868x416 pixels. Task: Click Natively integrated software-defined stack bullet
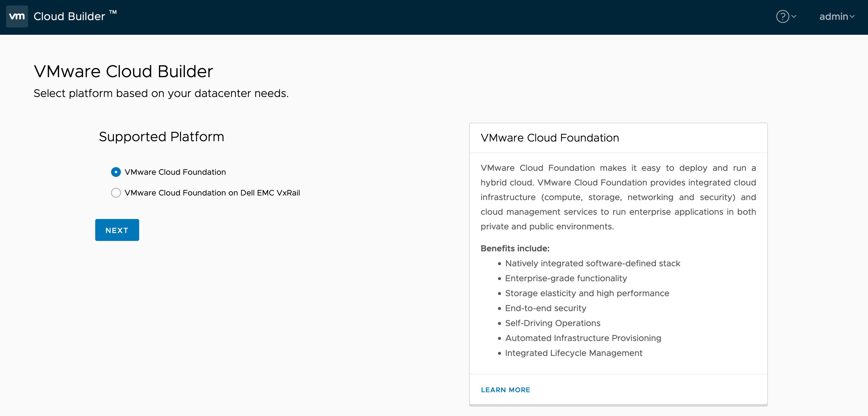click(592, 263)
